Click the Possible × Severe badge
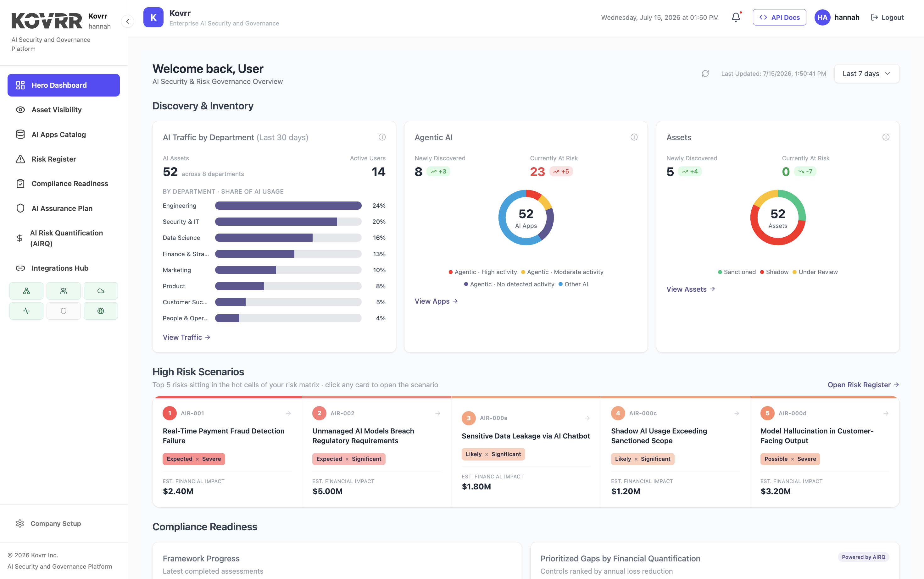 790,459
